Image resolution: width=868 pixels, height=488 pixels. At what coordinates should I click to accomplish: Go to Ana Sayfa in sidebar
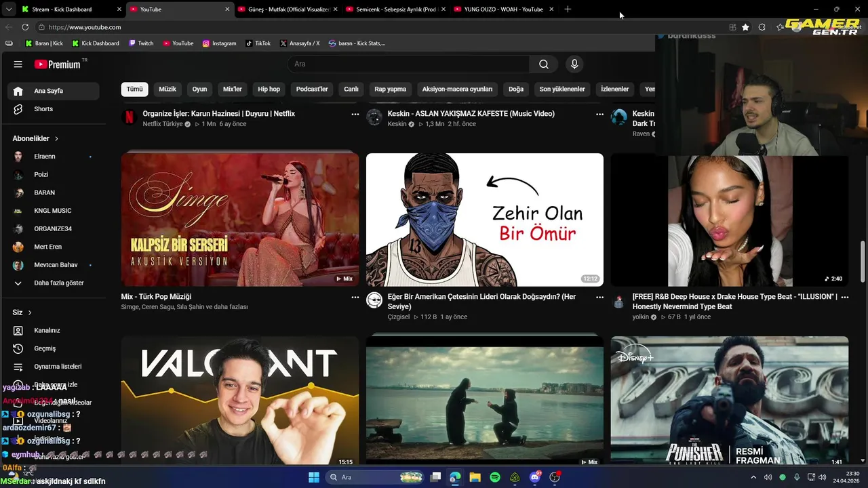point(54,91)
